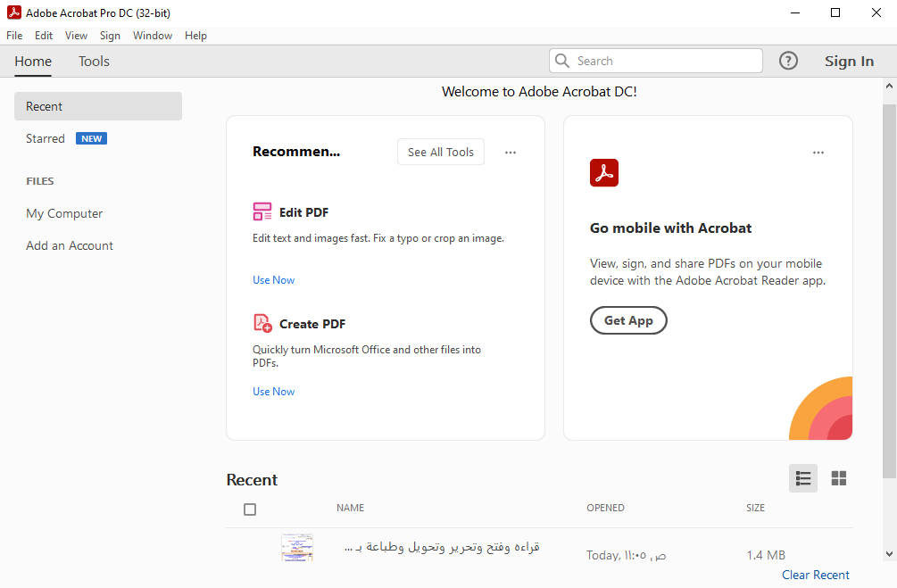Screen dimensions: 897x588
Task: Click Use Now under Create PDF
Action: pos(273,391)
